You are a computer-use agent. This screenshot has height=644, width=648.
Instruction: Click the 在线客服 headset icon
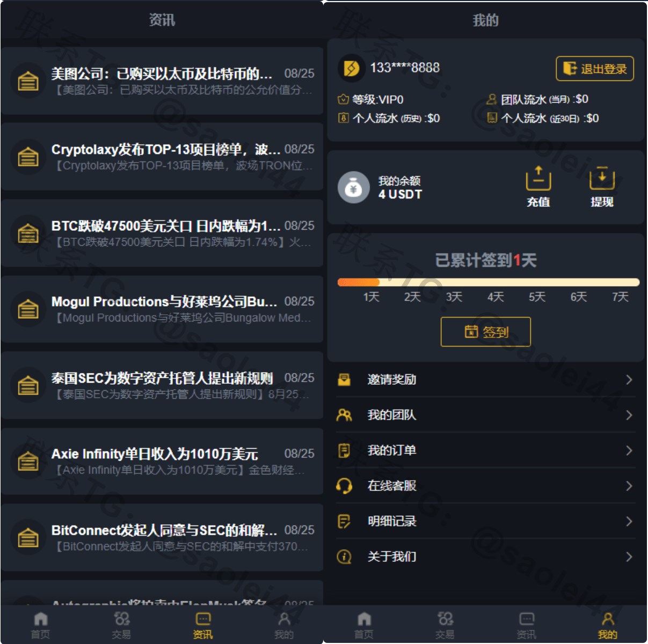(344, 486)
